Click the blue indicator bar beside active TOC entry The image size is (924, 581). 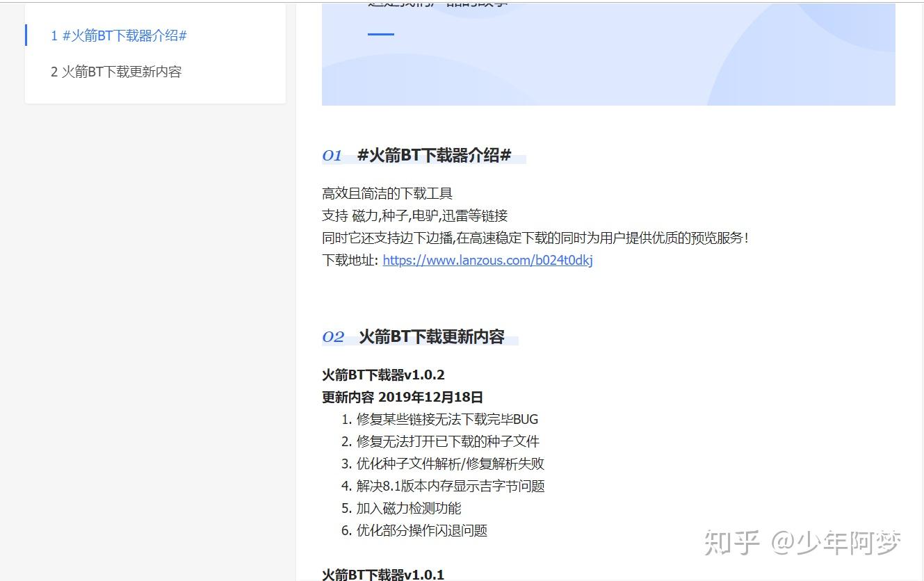tap(26, 35)
